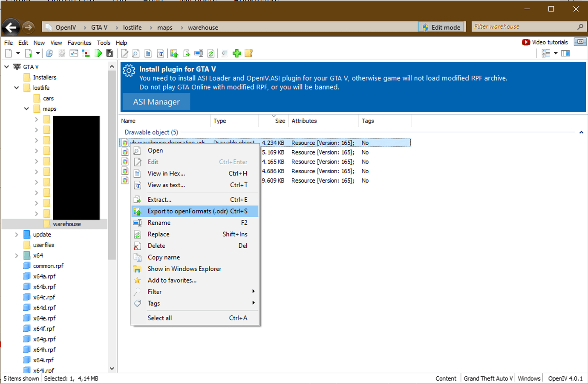Toggle the compact window mode button
588x384 pixels.
pyautogui.click(x=580, y=42)
